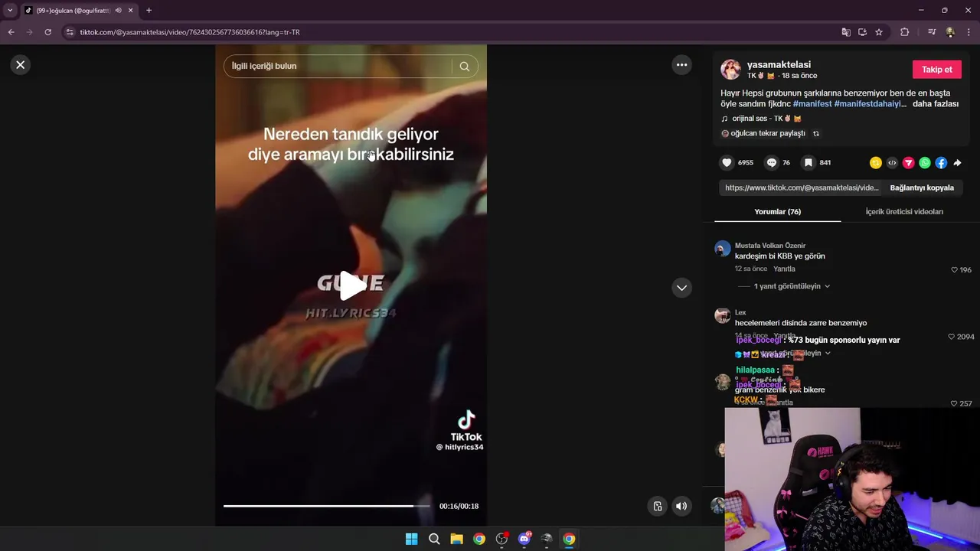Expand caption with daha fazlası
Screen dimensions: 980x551
(936, 104)
